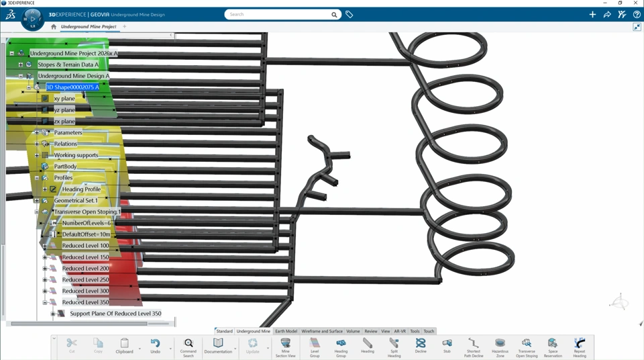
Task: Expand the Parameters tree node
Action: [x=36, y=132]
